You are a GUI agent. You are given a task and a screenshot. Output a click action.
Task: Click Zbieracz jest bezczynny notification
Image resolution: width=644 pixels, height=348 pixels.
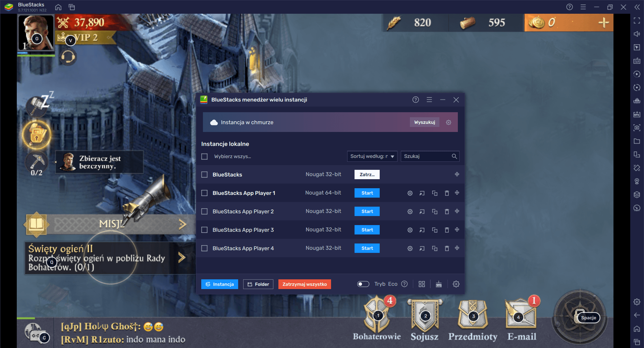[x=99, y=162]
